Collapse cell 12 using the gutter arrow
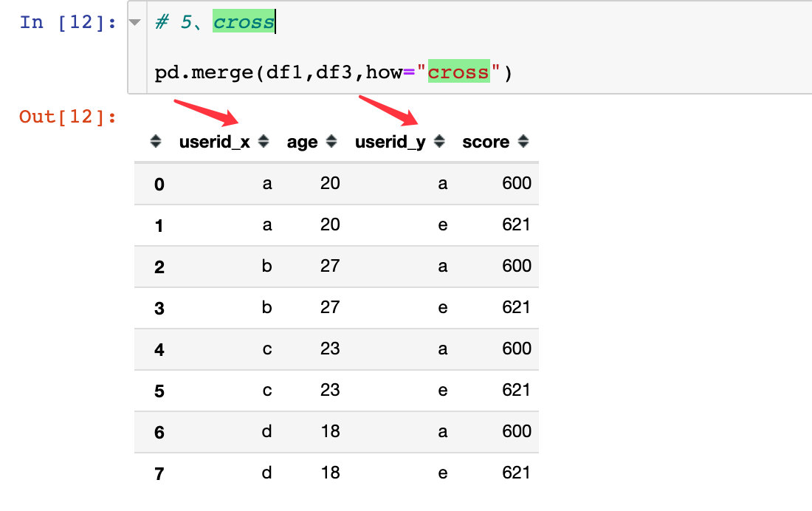The image size is (812, 511). pos(134,22)
